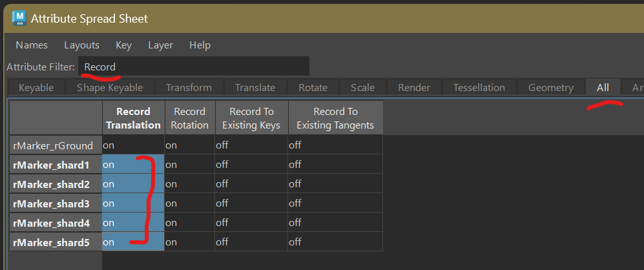Click the Record Translation column header
Viewport: 644px width, 270px height.
(x=133, y=118)
